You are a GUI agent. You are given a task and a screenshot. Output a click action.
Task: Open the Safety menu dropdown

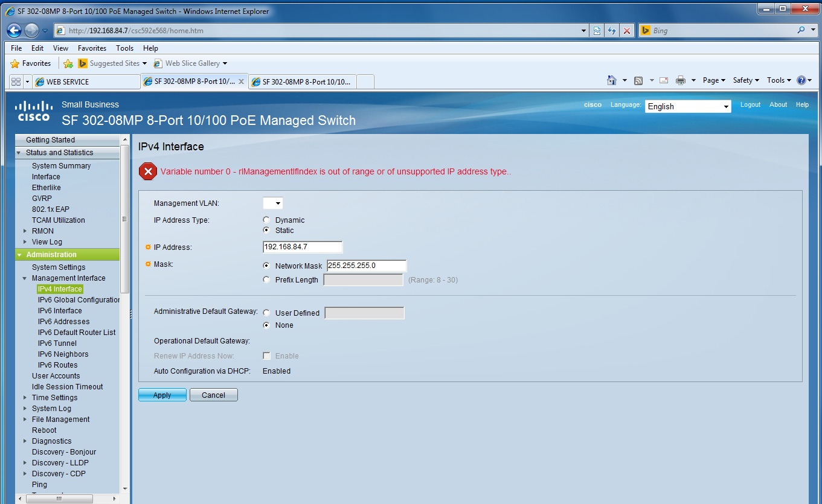[746, 80]
